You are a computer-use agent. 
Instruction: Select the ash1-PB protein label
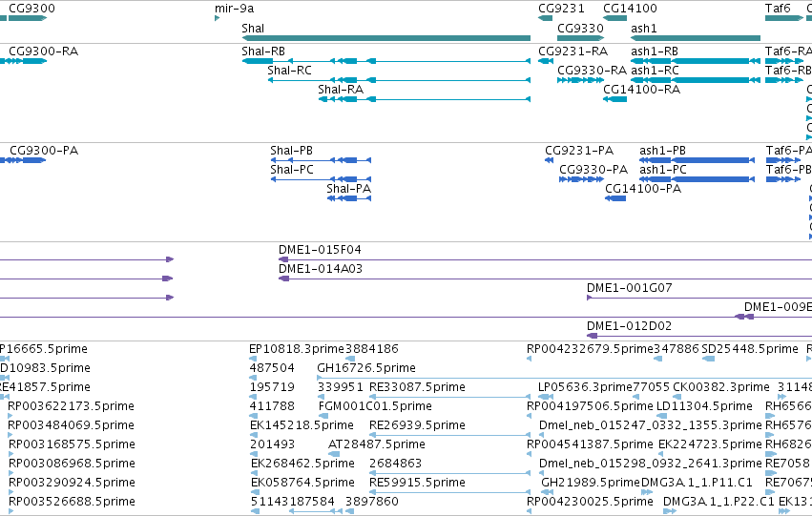662,151
